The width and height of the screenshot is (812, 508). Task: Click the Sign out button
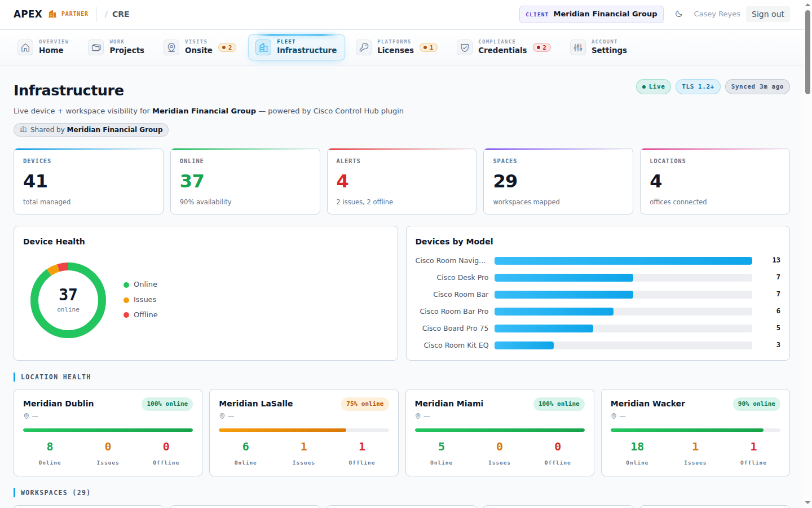click(x=767, y=14)
